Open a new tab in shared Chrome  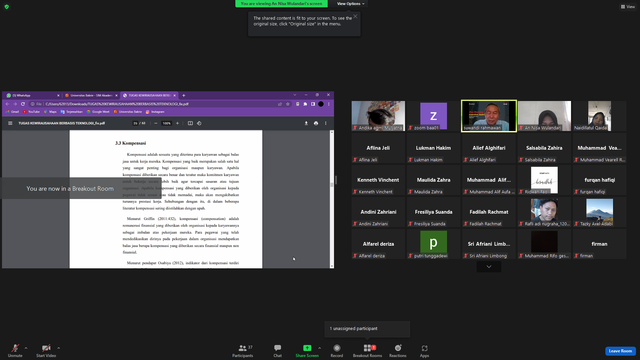tap(184, 96)
